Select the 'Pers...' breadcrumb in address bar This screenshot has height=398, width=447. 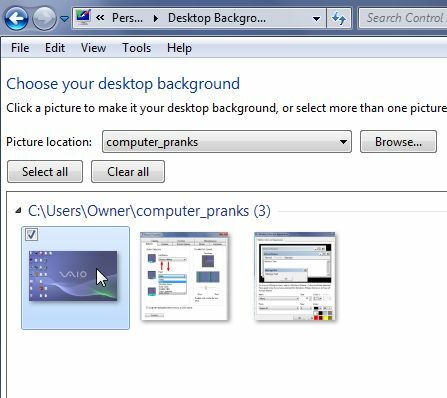127,18
